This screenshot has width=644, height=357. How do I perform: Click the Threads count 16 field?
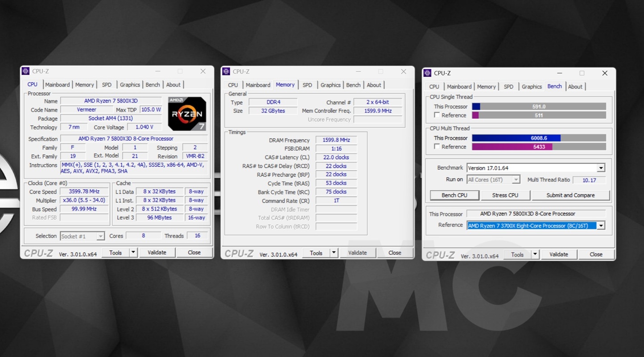tap(197, 236)
